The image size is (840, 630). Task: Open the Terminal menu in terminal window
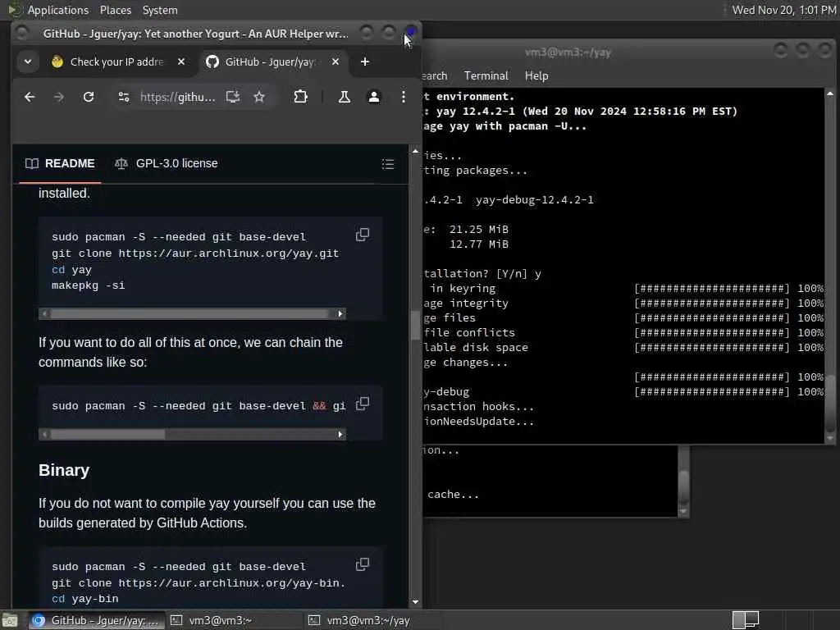486,75
